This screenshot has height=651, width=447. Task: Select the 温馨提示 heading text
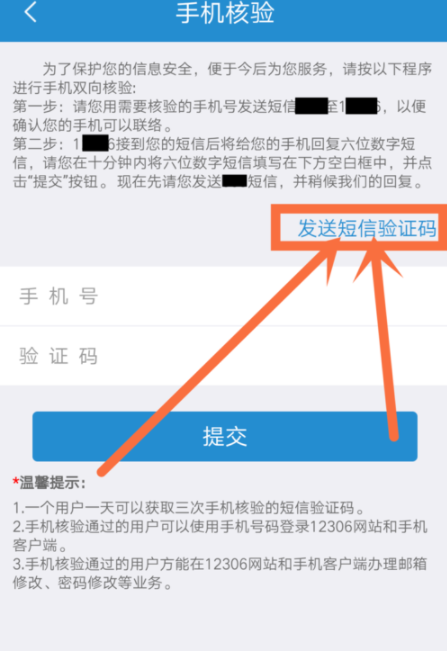point(53,483)
